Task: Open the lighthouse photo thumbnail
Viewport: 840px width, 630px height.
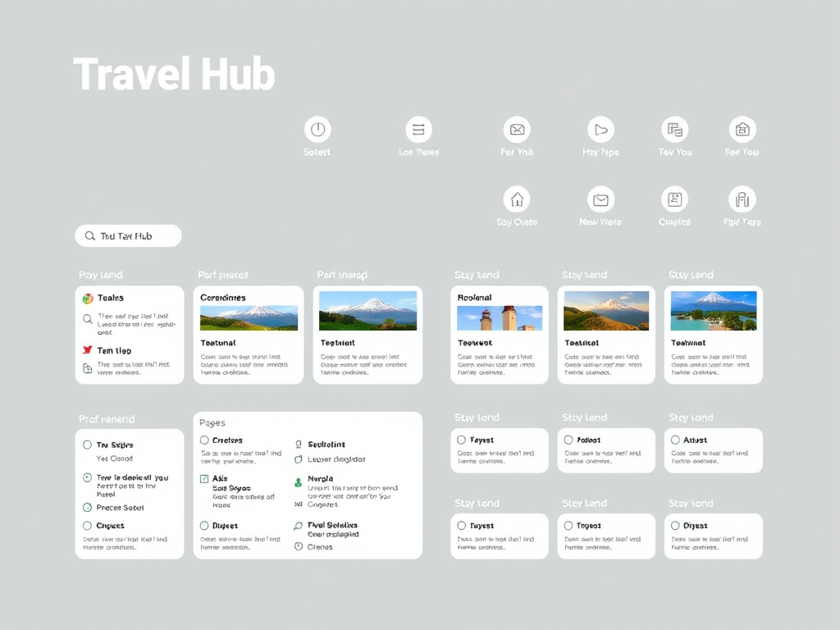Action: (500, 318)
